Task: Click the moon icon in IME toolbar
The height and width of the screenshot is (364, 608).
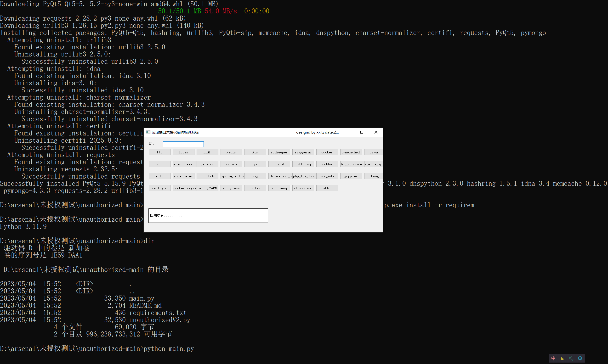Action: (562, 358)
